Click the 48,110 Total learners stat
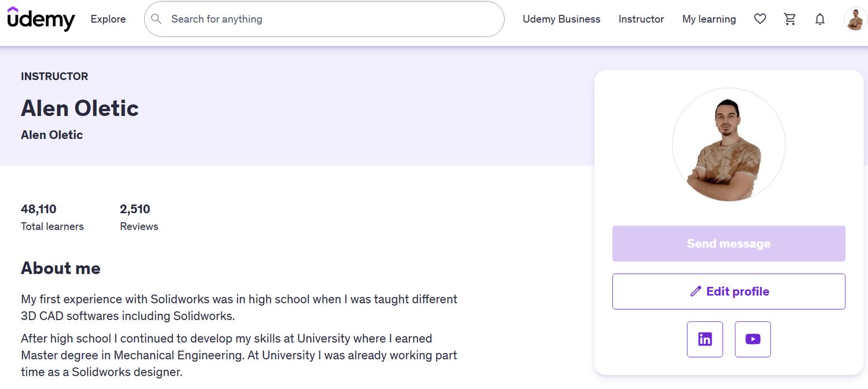Viewport: 868px width, 389px height. coord(52,217)
